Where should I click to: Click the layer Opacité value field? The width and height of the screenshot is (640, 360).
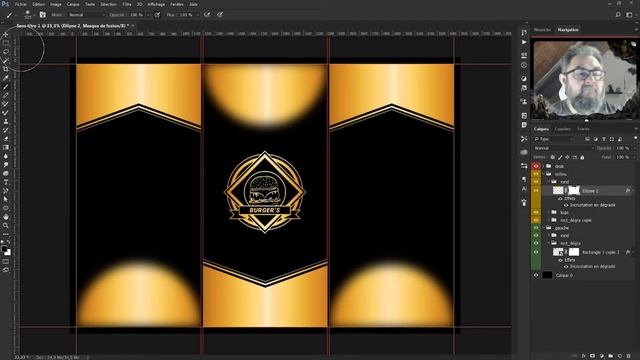tap(623, 148)
